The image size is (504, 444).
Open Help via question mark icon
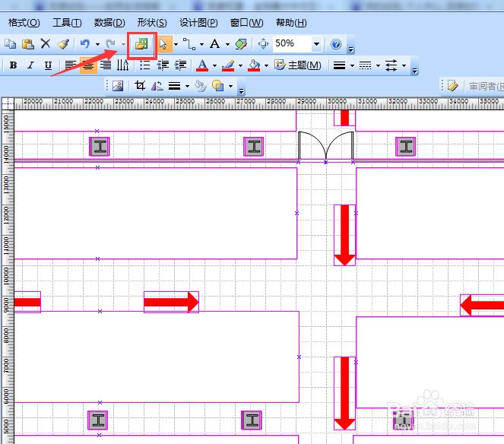(x=336, y=44)
